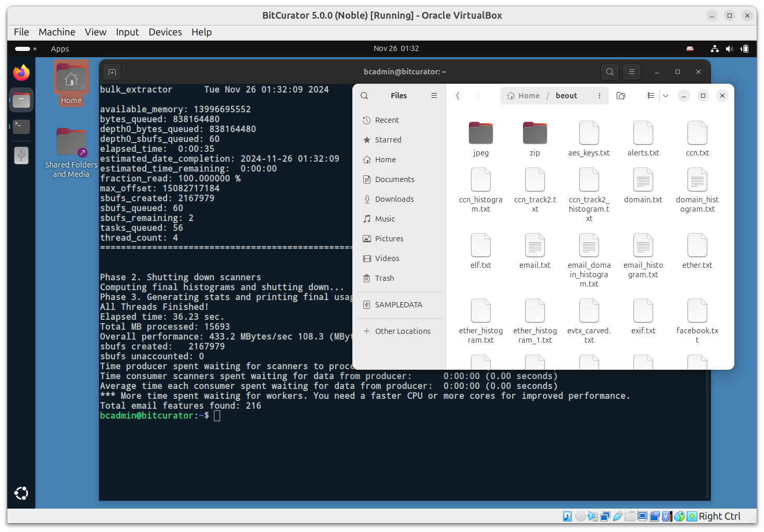This screenshot has height=532, width=764.
Task: Open the terminal hamburger menu
Action: click(632, 72)
